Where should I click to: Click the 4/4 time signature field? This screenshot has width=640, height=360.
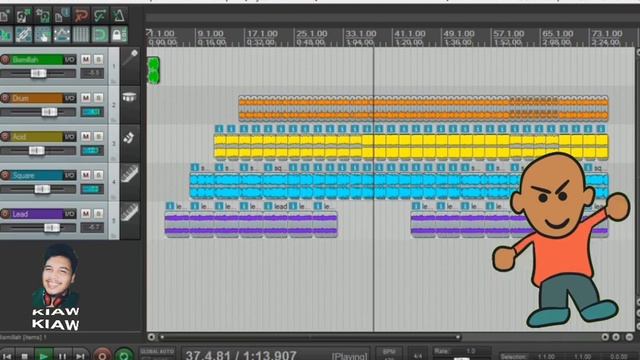418,356
